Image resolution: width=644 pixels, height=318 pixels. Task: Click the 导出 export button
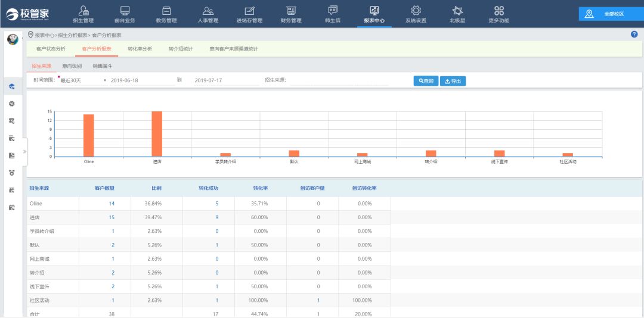[x=453, y=81]
